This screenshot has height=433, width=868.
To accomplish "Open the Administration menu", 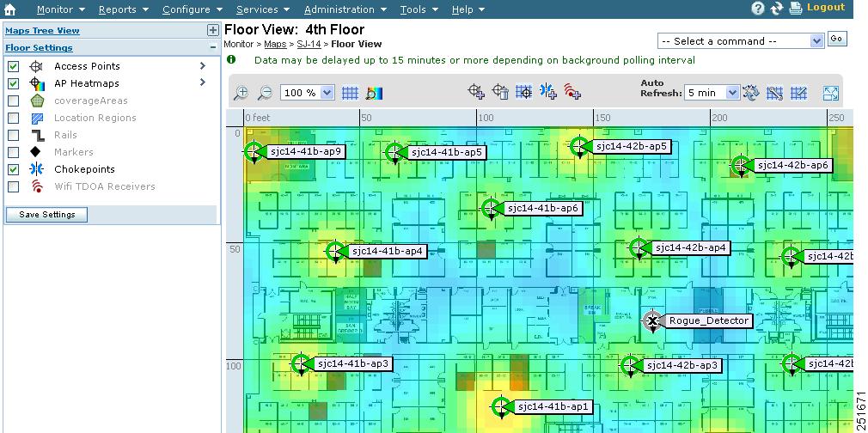I will click(345, 9).
